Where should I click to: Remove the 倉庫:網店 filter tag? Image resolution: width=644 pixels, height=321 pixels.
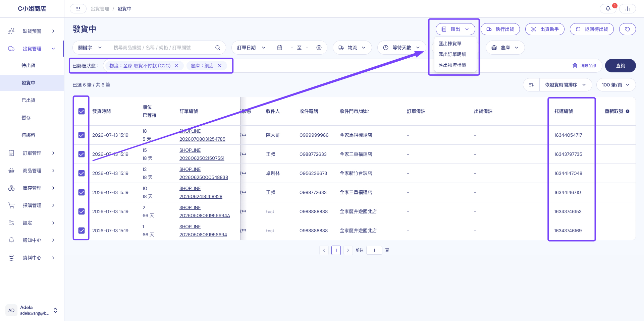coord(220,66)
